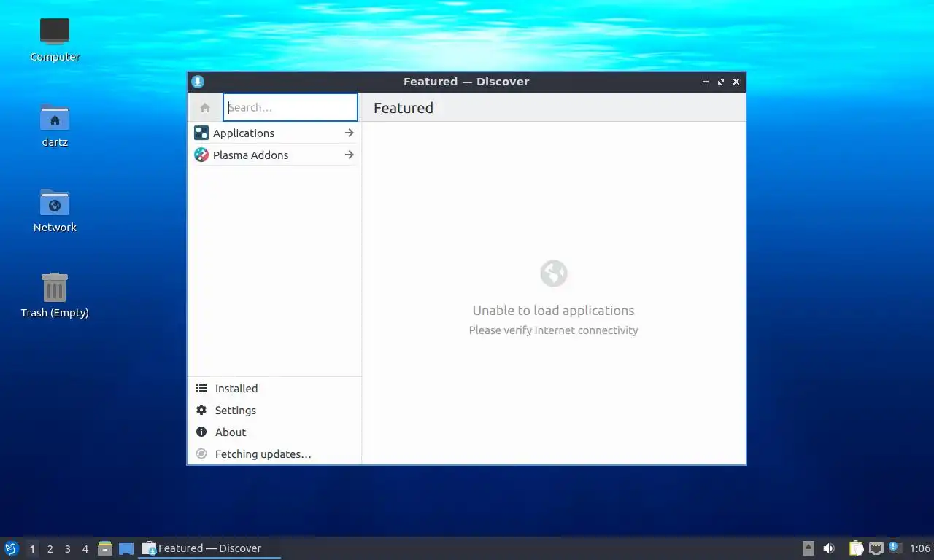The image size is (934, 560).
Task: Click the Applications category icon
Action: click(x=201, y=133)
